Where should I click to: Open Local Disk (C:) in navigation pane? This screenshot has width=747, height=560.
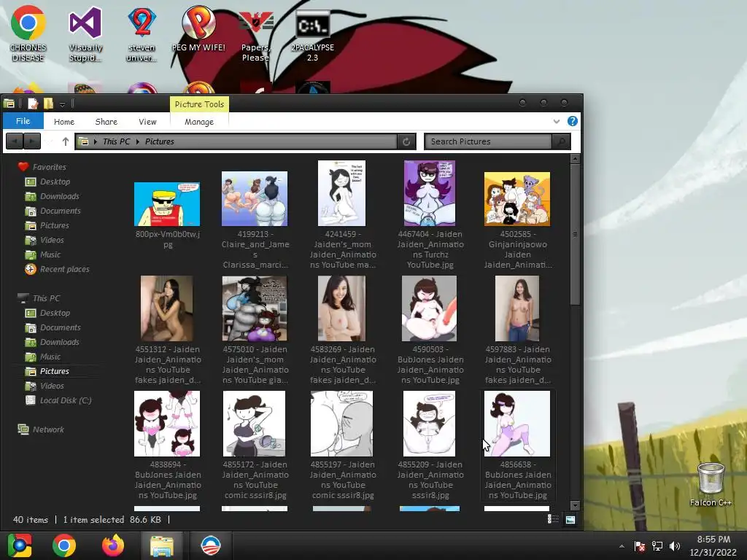65,400
